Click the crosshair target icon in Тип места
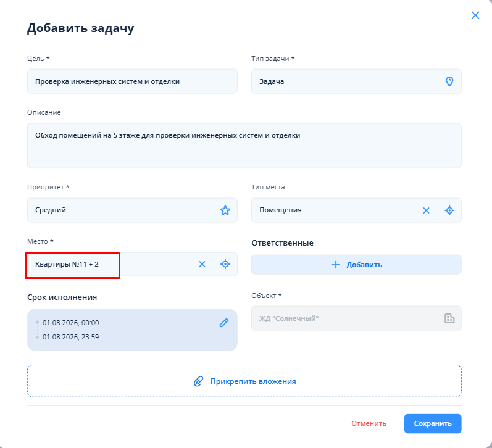This screenshot has height=448, width=492. point(449,210)
